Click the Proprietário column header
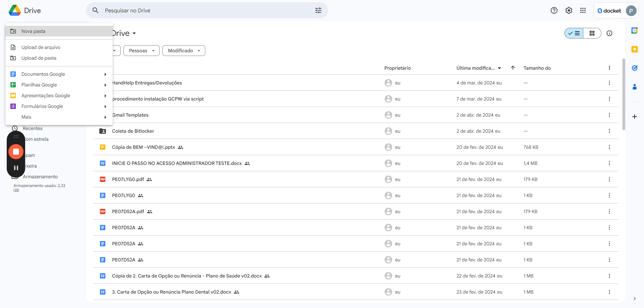Image resolution: width=644 pixels, height=308 pixels. point(397,68)
